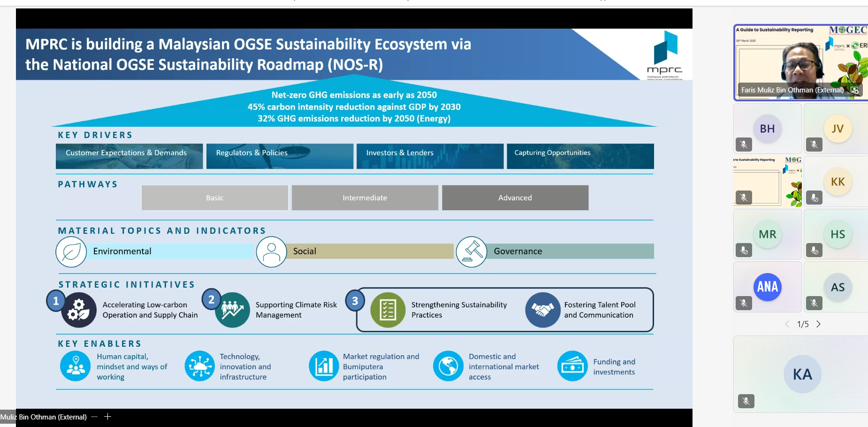Go to next participants page
Viewport: 868px width, 427px height.
click(818, 324)
